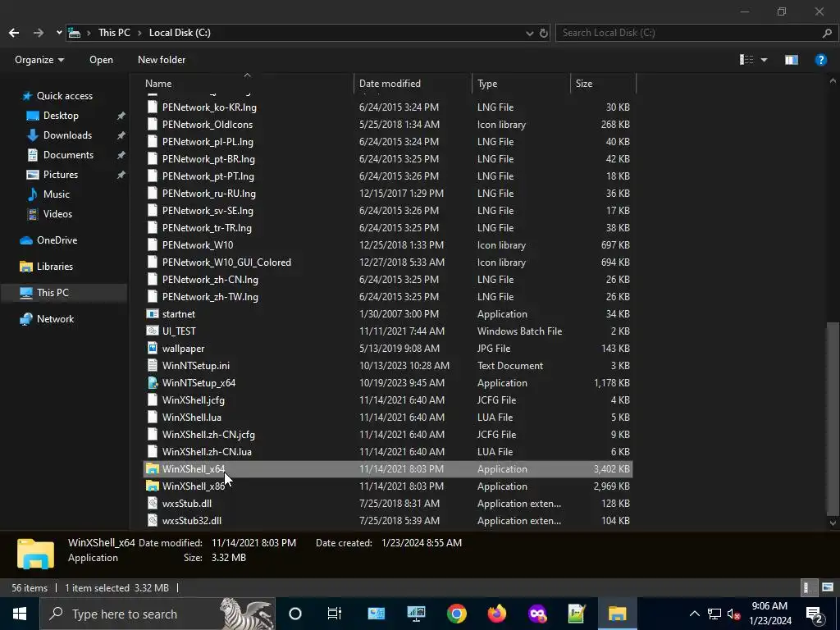This screenshot has width=840, height=630.
Task: Open the network tray icon
Action: click(714, 614)
